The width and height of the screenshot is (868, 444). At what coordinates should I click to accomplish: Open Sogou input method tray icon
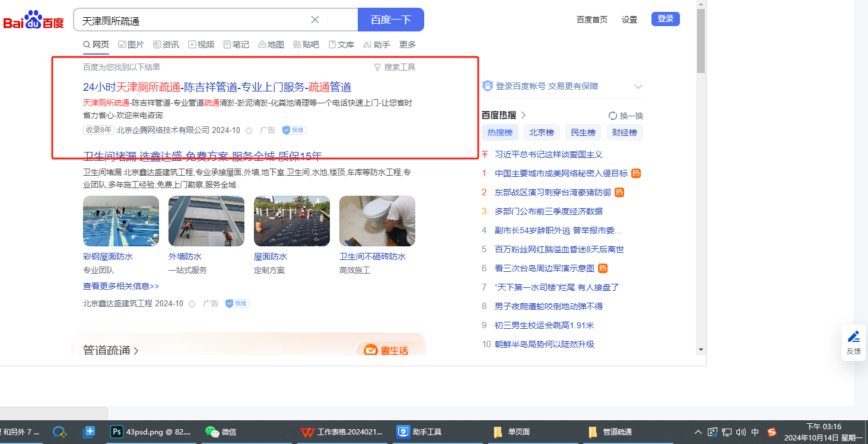coord(772,432)
